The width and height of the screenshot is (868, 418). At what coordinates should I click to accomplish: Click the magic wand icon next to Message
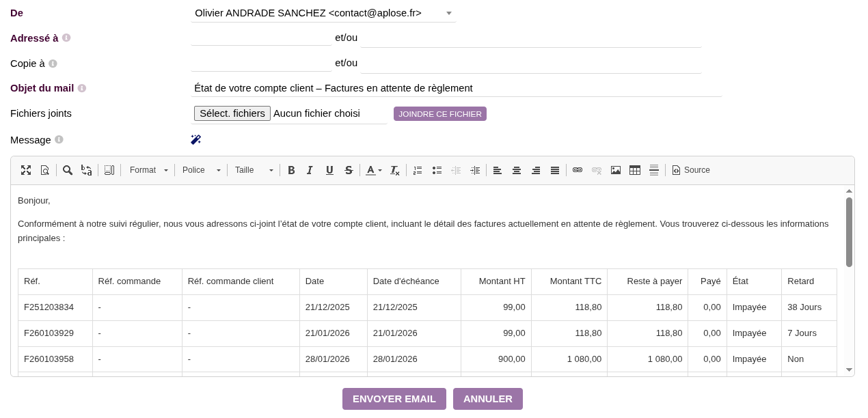(x=195, y=140)
